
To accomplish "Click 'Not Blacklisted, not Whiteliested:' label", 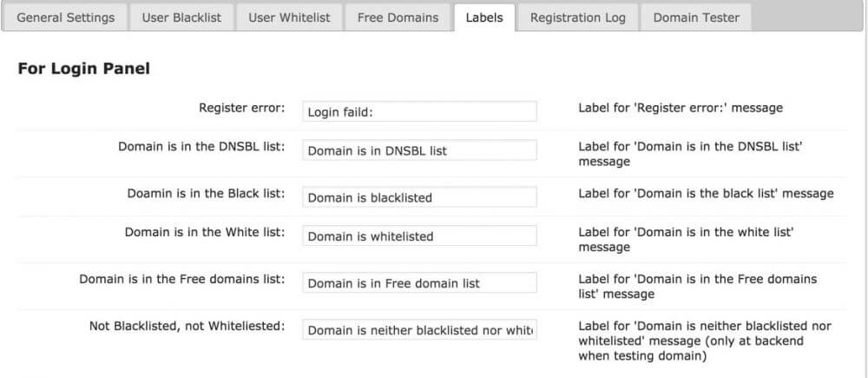I will click(187, 326).
